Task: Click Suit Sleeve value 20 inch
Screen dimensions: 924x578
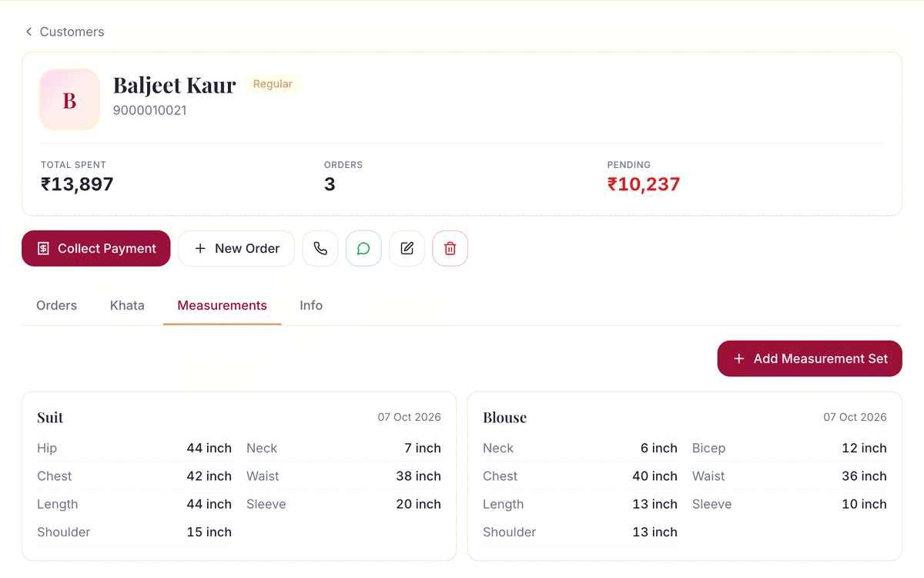Action: [419, 504]
